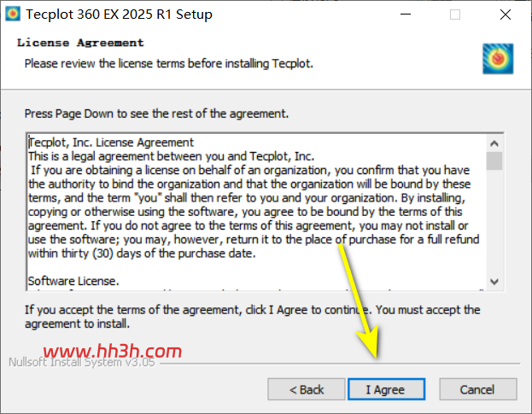Image resolution: width=532 pixels, height=414 pixels.
Task: Place the cursor in the license agreement text box
Action: [x=257, y=213]
